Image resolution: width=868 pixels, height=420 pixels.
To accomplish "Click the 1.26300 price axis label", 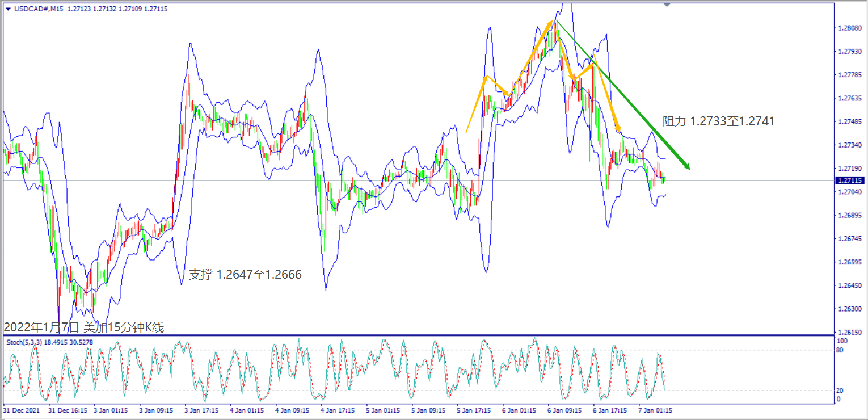I will 850,310.
